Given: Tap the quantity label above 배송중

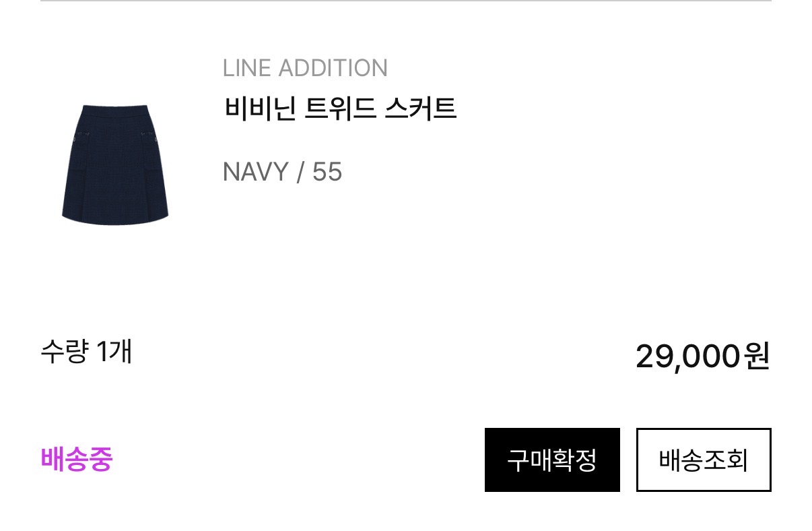Looking at the screenshot, I should (x=86, y=352).
